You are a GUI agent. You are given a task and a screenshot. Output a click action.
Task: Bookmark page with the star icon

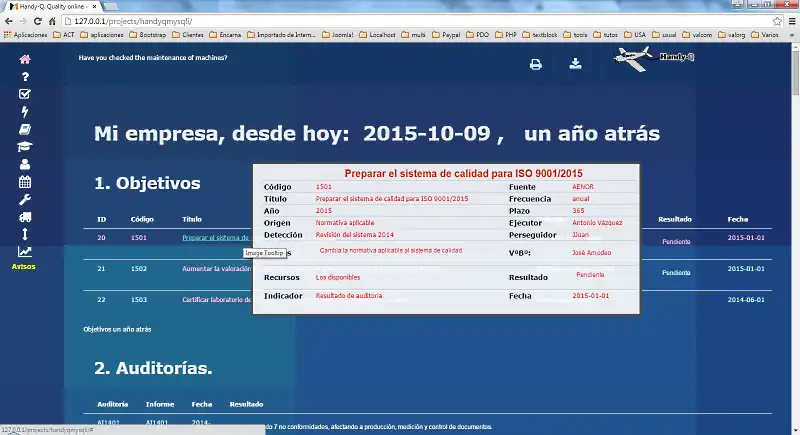pos(777,21)
